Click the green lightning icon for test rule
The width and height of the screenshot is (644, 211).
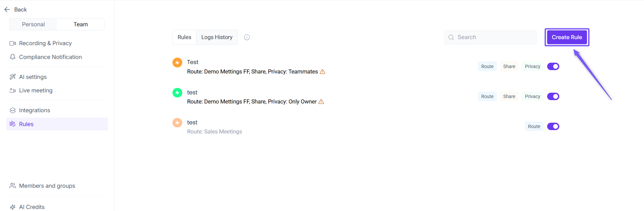[177, 92]
